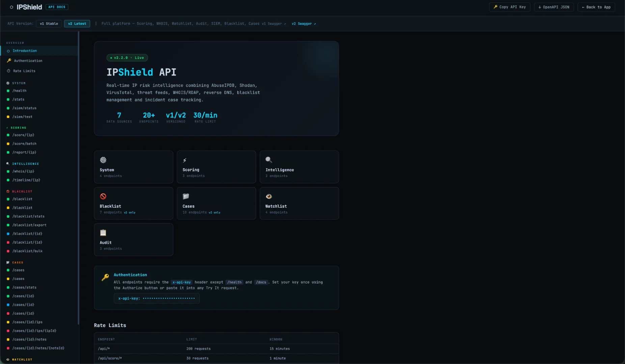625x364 pixels.
Task: Open the /siem/test endpoint
Action: (39, 117)
